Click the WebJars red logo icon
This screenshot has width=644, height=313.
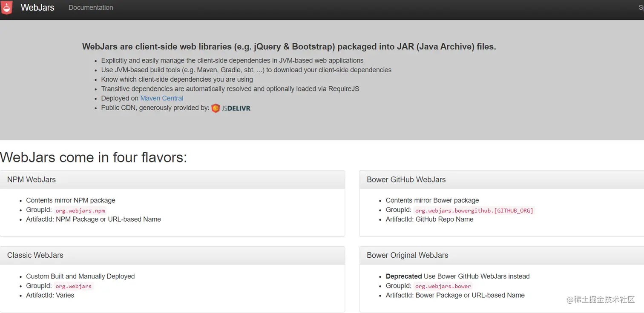[x=6, y=7]
